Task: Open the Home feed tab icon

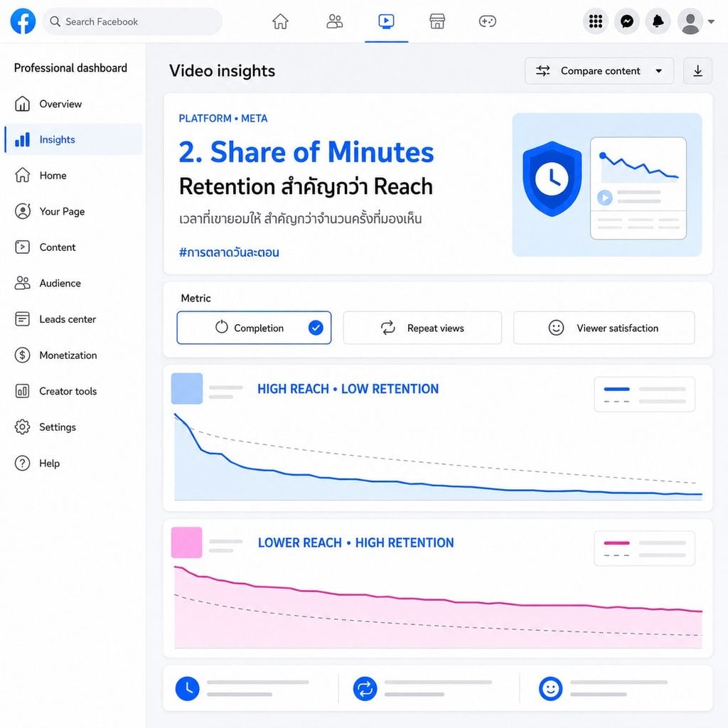Action: click(x=280, y=21)
